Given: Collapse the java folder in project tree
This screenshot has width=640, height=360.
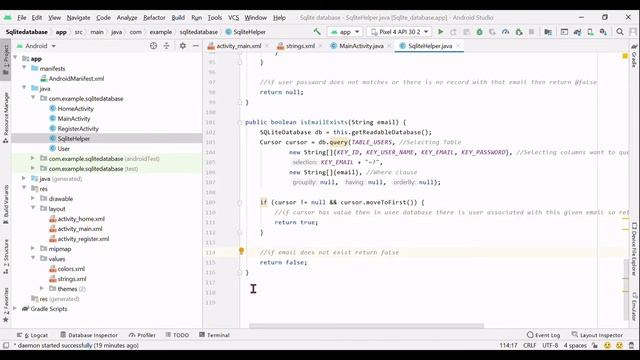Looking at the screenshot, I should pos(24,88).
